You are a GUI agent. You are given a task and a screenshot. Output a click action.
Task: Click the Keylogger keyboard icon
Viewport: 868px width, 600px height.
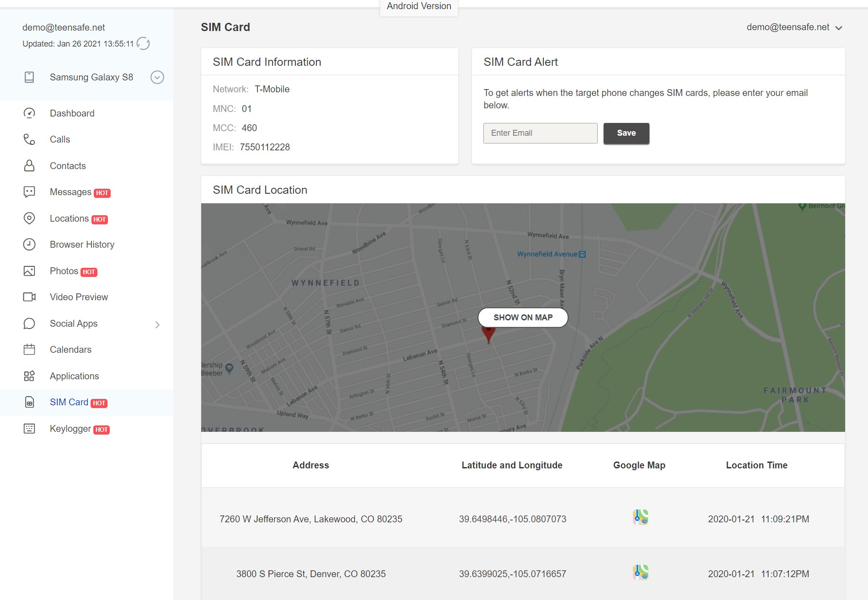tap(29, 429)
